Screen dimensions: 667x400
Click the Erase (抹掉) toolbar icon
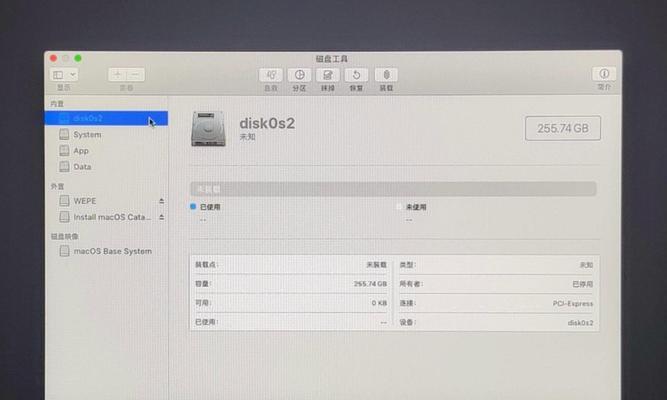point(328,75)
